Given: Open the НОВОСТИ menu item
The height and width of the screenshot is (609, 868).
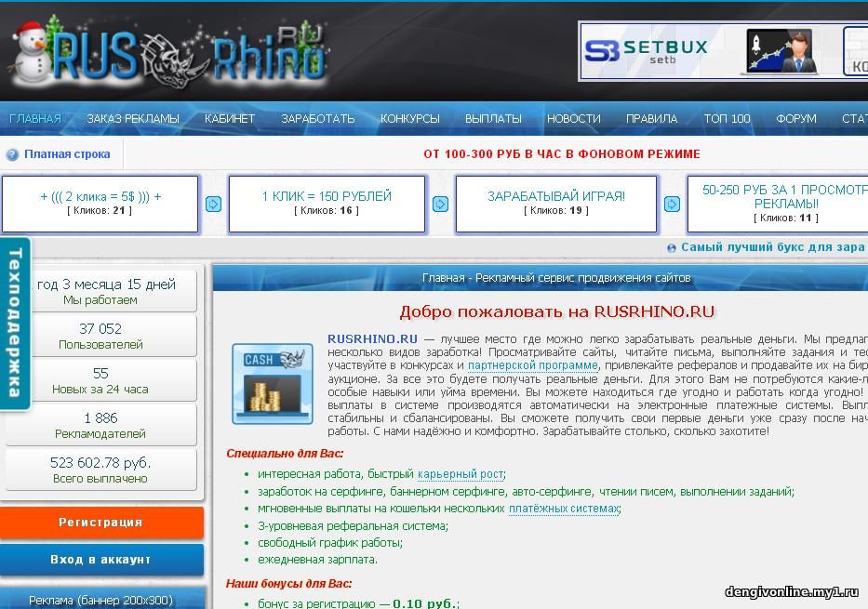Looking at the screenshot, I should click(573, 118).
